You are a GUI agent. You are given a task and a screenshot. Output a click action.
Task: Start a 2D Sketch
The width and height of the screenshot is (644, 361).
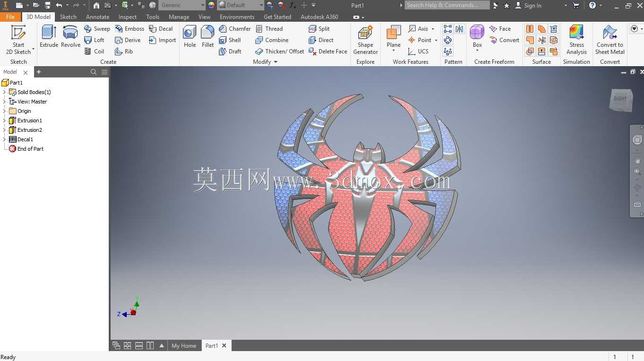coord(18,40)
